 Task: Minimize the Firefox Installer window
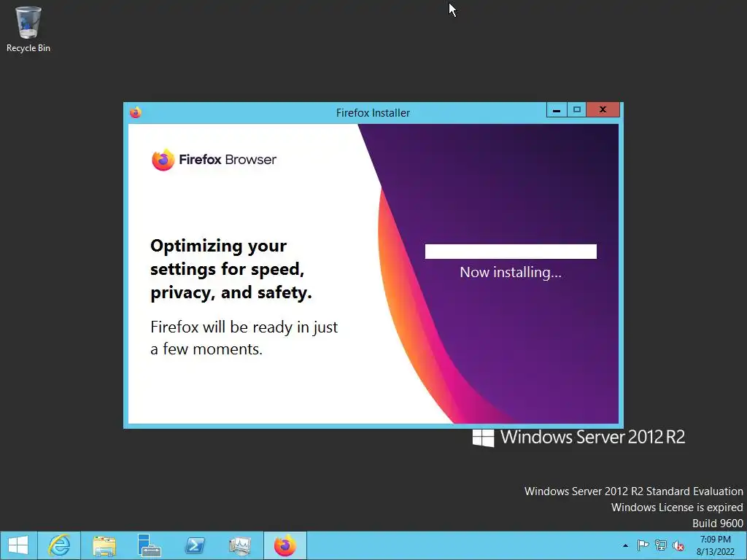pos(557,110)
